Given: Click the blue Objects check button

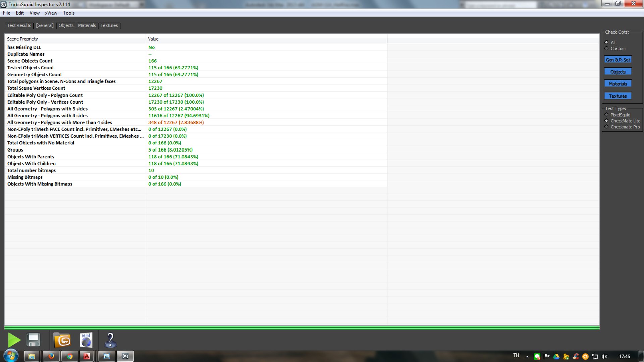Looking at the screenshot, I should pyautogui.click(x=618, y=72).
